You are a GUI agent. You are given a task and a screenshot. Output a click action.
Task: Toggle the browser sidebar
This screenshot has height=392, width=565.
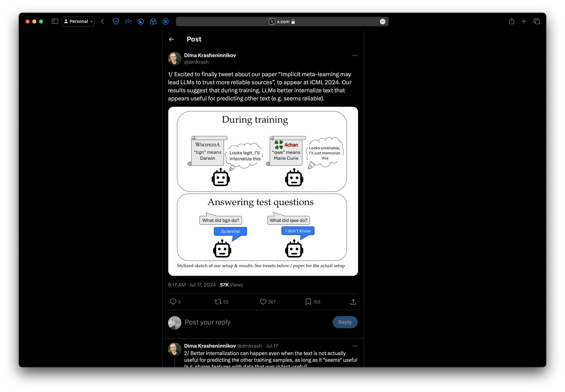tap(55, 21)
